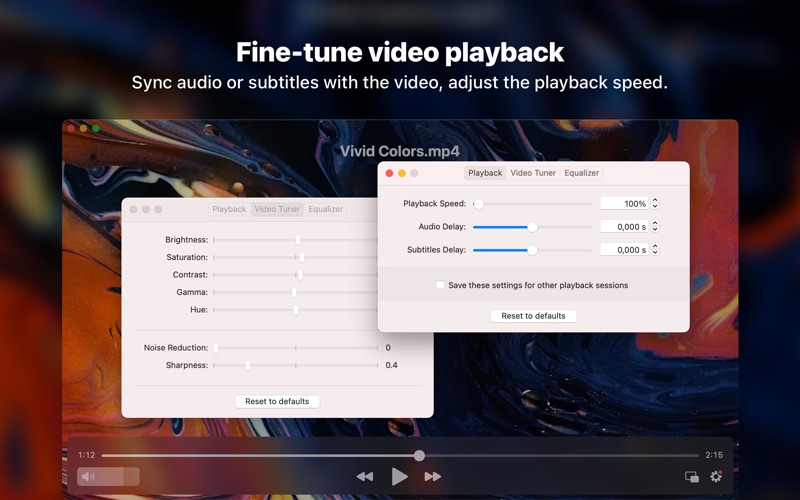Select the Playback tab in front window
Viewport: 800px width, 500px height.
(x=485, y=173)
